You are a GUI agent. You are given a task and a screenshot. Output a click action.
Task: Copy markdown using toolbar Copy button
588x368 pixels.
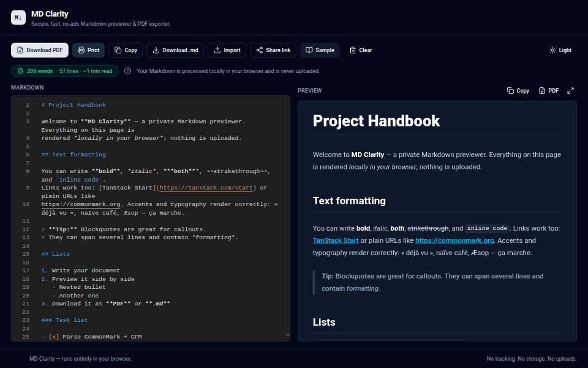tap(126, 50)
